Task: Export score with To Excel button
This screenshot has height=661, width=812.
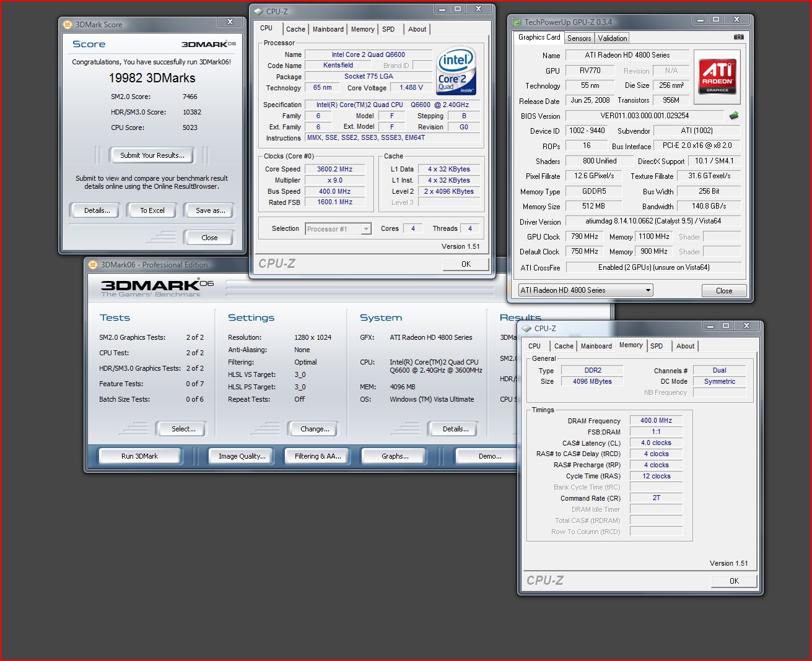Action: pos(152,210)
